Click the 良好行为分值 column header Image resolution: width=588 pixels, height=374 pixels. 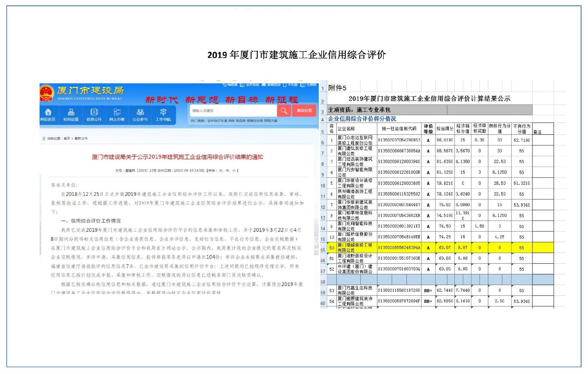pyautogui.click(x=499, y=129)
